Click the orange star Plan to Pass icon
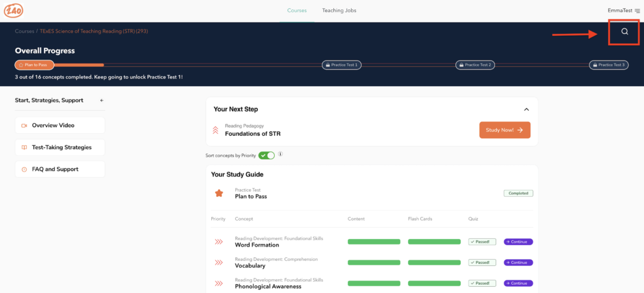 tap(219, 193)
